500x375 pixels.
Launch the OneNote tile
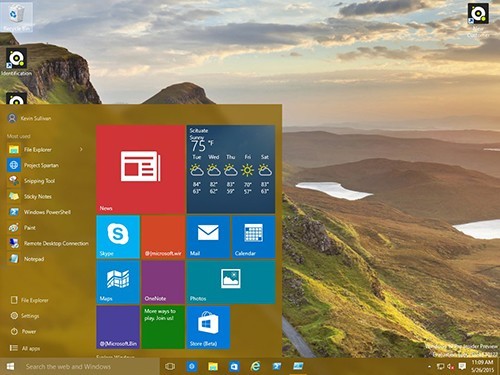coord(163,282)
